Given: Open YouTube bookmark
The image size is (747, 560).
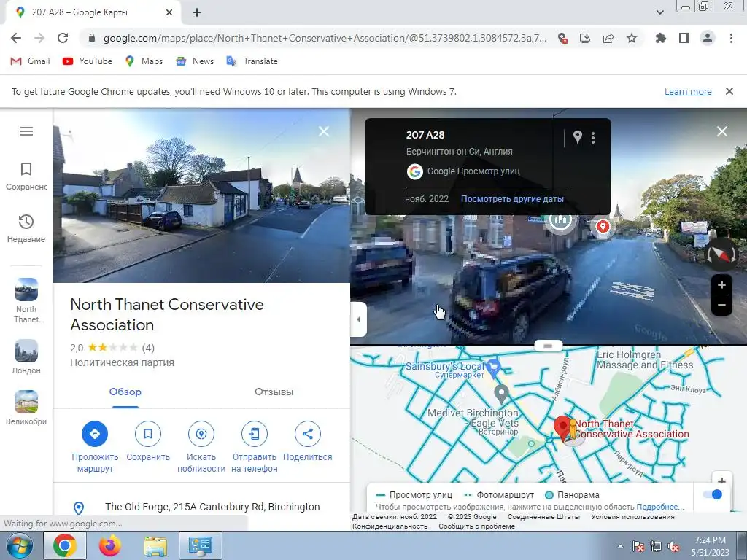Looking at the screenshot, I should [88, 61].
